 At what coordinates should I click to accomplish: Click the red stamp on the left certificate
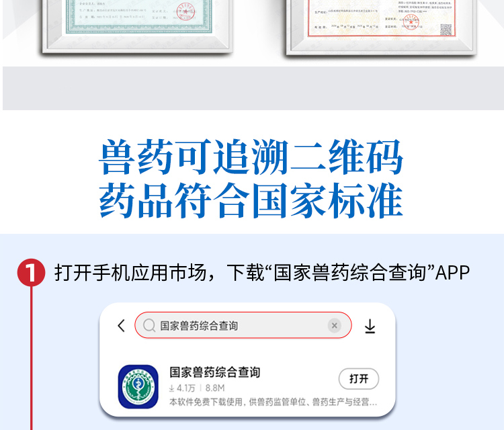[x=185, y=11]
